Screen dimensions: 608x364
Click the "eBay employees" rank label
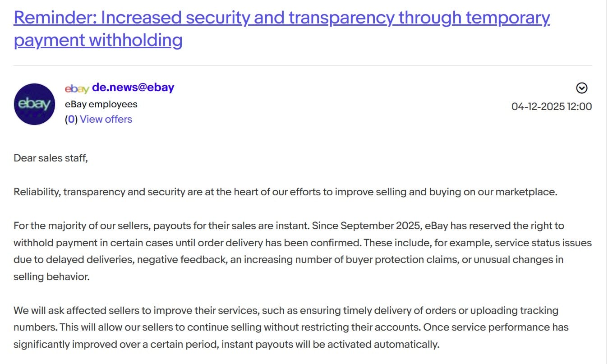tap(101, 104)
